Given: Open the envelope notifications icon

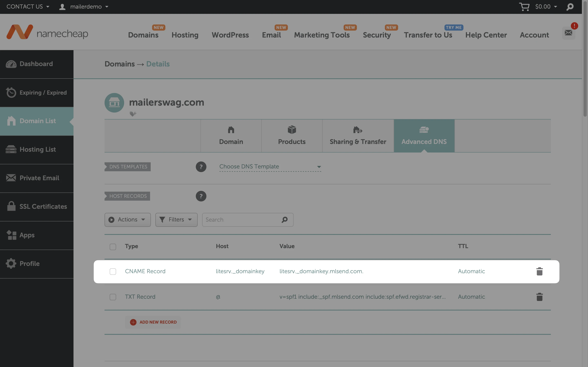Looking at the screenshot, I should [568, 33].
